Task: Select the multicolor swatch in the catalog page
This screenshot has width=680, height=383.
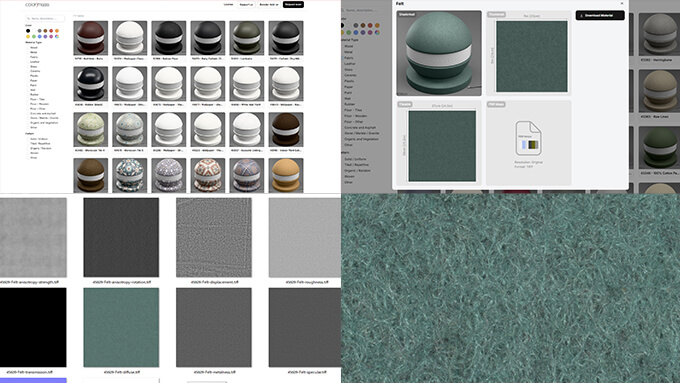Action: (x=56, y=36)
